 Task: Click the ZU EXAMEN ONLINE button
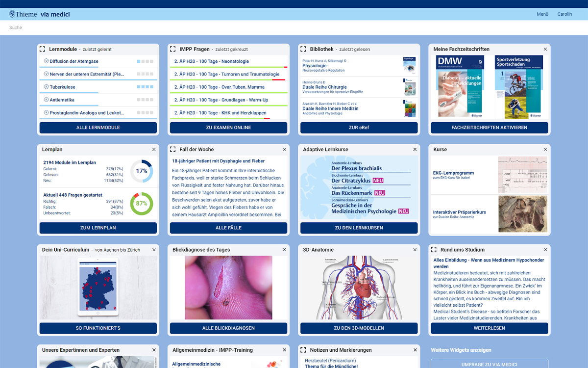coord(228,128)
